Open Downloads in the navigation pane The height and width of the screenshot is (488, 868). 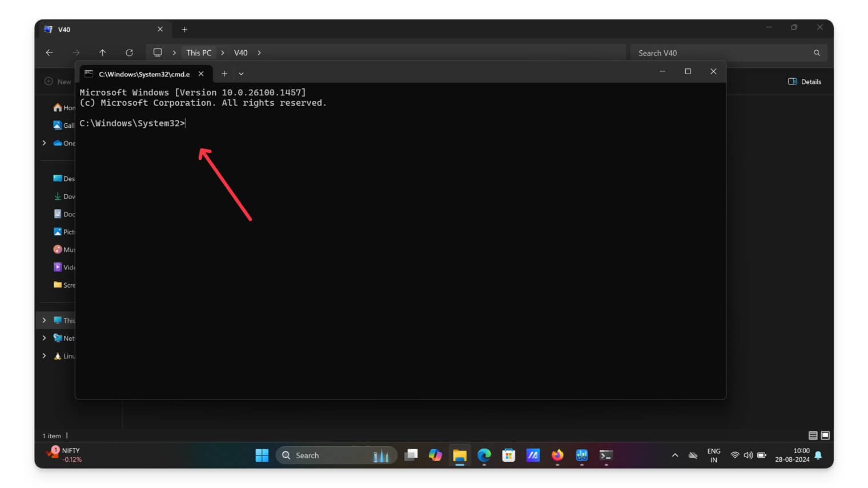click(x=64, y=196)
